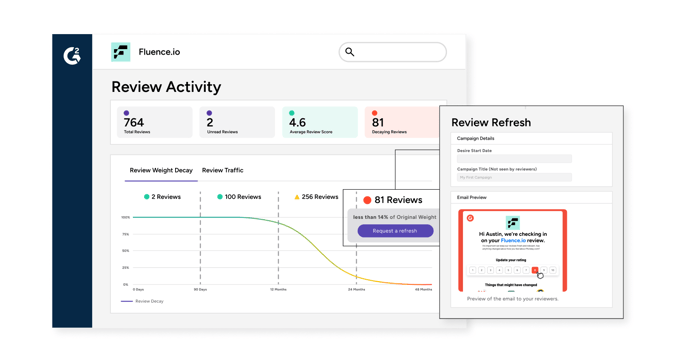Click the Review Activity heading
Screen dimensions: 675x364
point(166,87)
